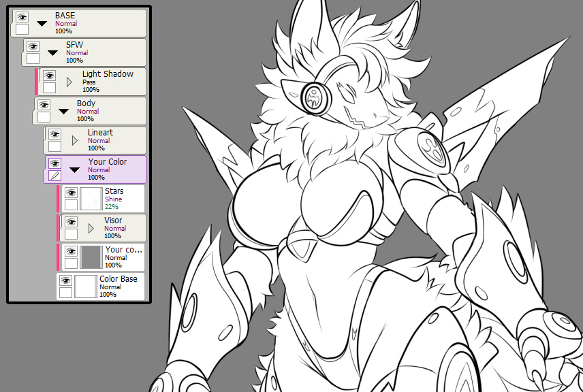Image resolution: width=583 pixels, height=392 pixels.
Task: Collapse the Body folder arrow
Action: pyautogui.click(x=63, y=112)
